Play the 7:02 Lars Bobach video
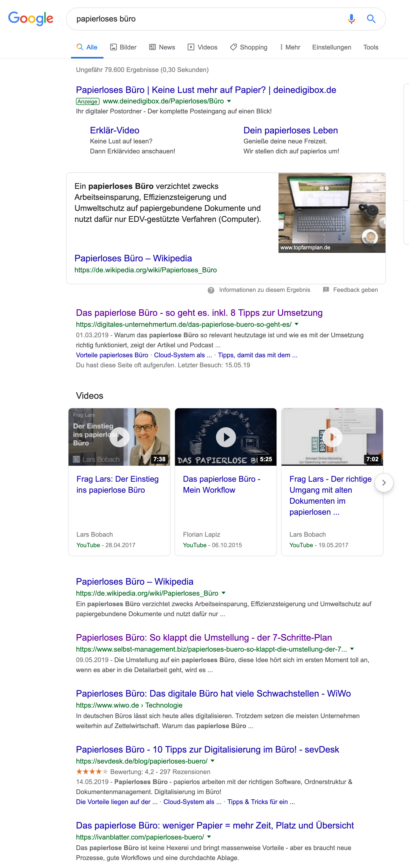The width and height of the screenshot is (409, 868). pos(332,437)
